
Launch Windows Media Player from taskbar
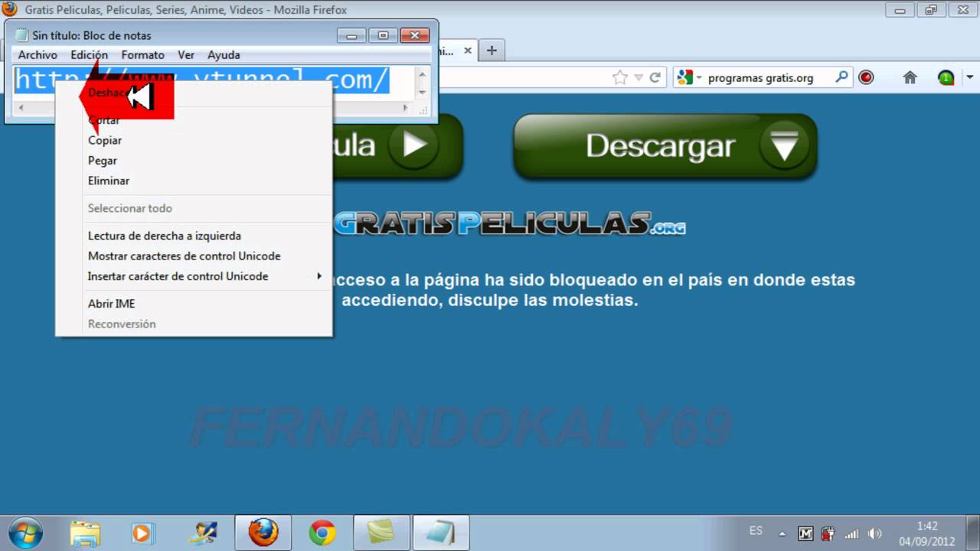(143, 533)
